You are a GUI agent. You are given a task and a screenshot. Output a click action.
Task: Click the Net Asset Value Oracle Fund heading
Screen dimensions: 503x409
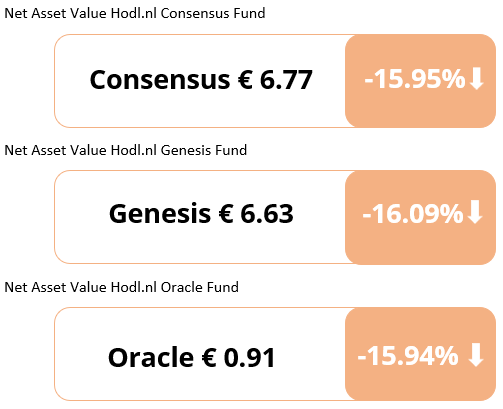tap(121, 287)
